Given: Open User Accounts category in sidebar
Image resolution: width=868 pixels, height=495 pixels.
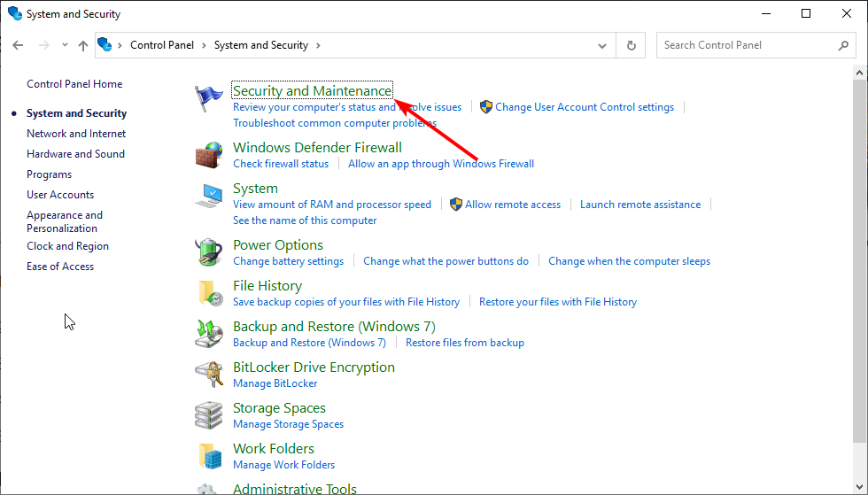Looking at the screenshot, I should [x=60, y=195].
